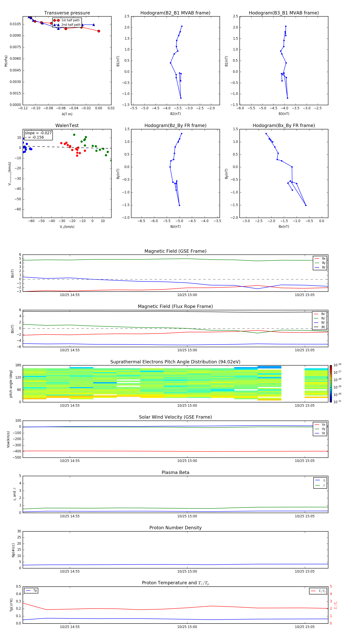The image size is (351, 644).
Task: Select the 'Magnetic Field (Flux Rope Frame)' title
Action: tap(175, 307)
